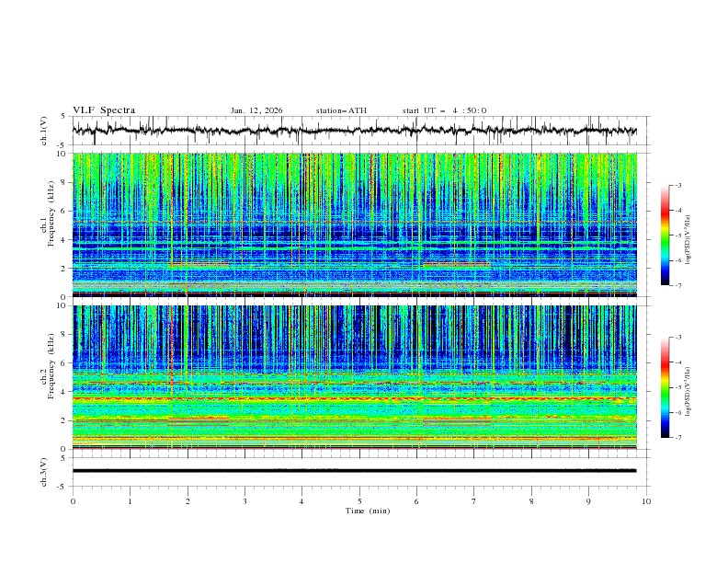The width and height of the screenshot is (728, 563).
Task: Click the ch.1 frequency tick label "6"
Action: (x=65, y=211)
